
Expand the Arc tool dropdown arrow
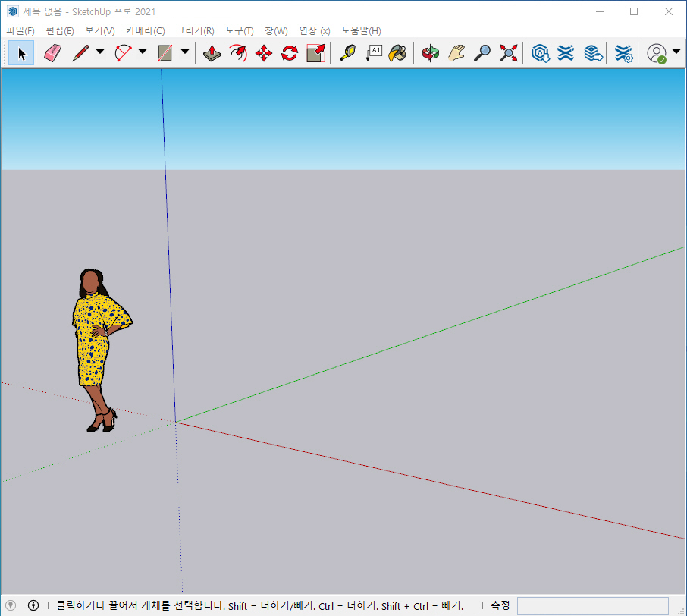click(143, 52)
